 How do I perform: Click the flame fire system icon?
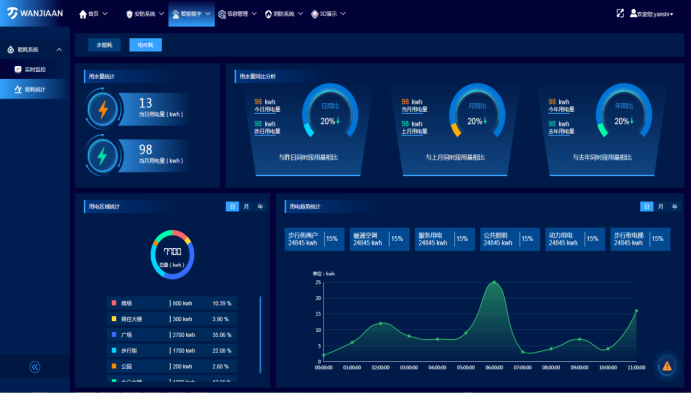[268, 14]
